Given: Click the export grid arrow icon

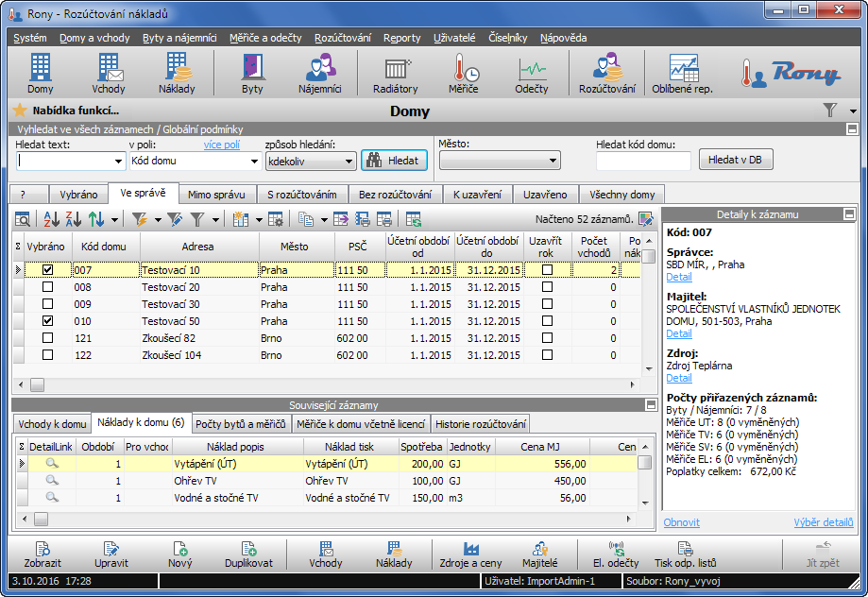Looking at the screenshot, I should point(340,219).
